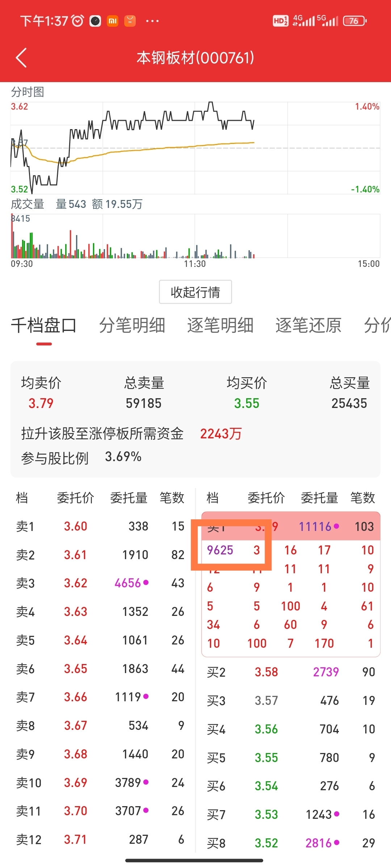This screenshot has width=391, height=868.
Task: Tap the 参与股比例 3.69% value
Action: [x=123, y=457]
